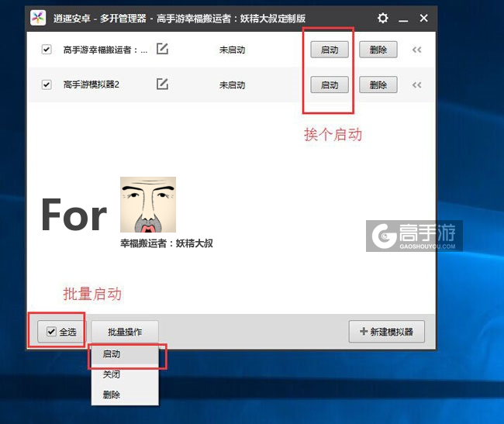
Task: Minimize the multi-instance manager window
Action: [403, 18]
